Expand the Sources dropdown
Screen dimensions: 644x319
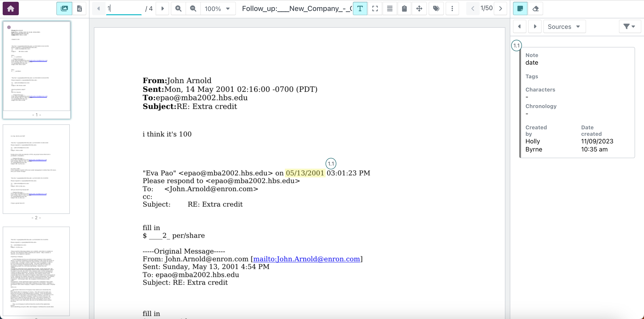tap(564, 27)
